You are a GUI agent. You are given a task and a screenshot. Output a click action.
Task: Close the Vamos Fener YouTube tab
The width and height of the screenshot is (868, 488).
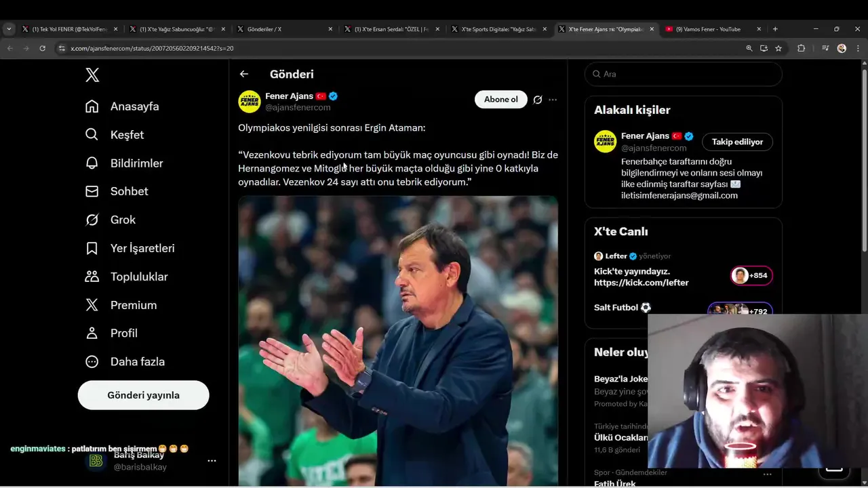tap(759, 29)
